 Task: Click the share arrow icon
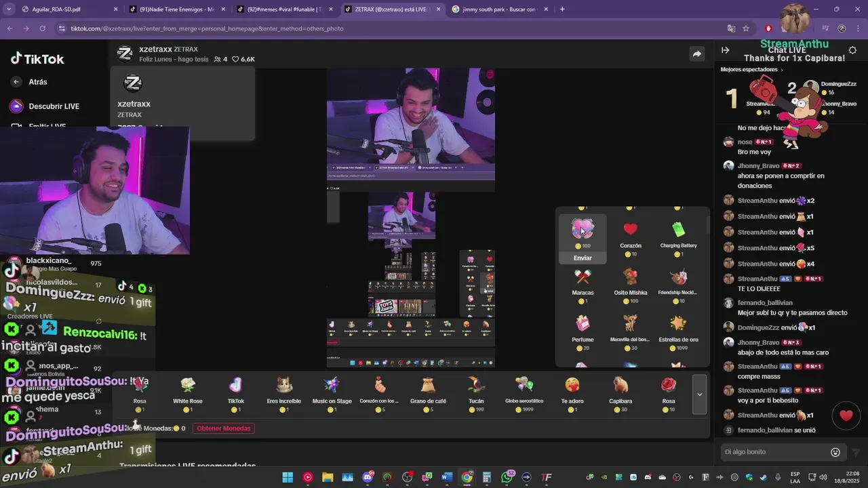(x=696, y=54)
